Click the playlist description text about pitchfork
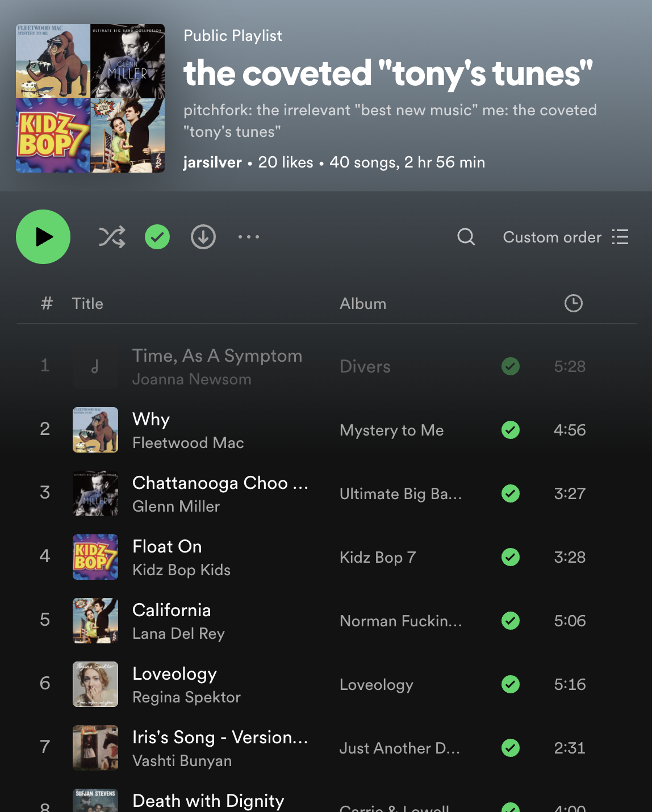The width and height of the screenshot is (652, 812). pos(390,120)
